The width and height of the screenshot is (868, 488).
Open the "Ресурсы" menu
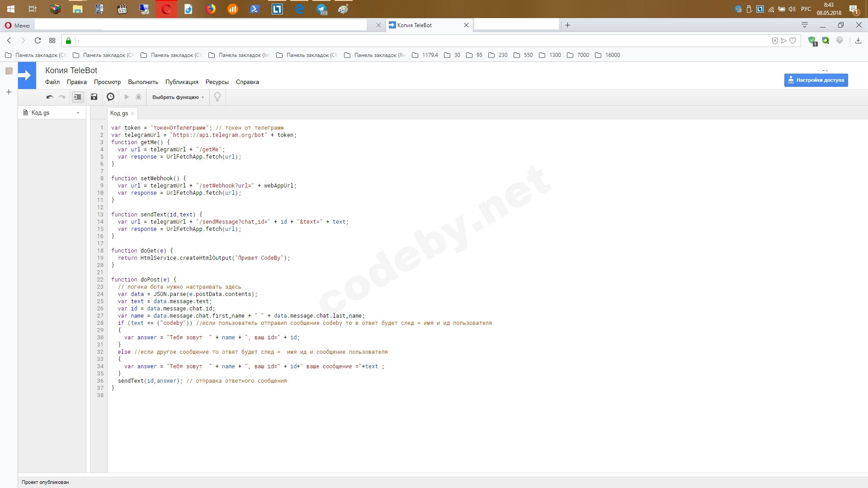click(217, 82)
